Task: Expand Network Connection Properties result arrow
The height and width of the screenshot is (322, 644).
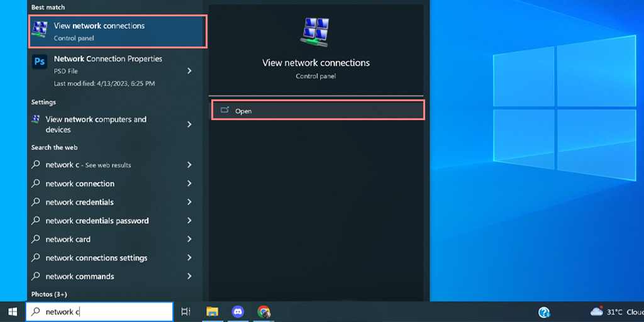Action: click(189, 71)
